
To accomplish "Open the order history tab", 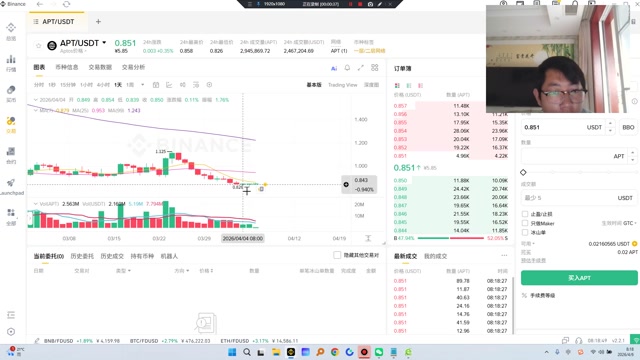I will click(82, 256).
